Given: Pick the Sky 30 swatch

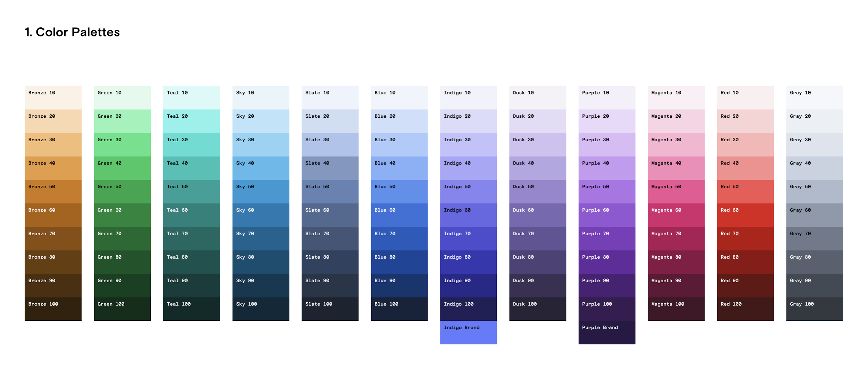Looking at the screenshot, I should point(261,144).
